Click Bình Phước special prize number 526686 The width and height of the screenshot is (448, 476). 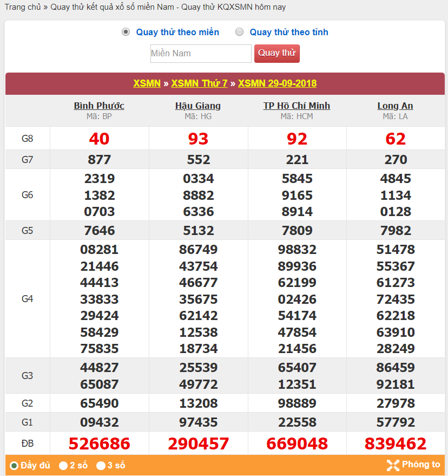coord(99,444)
